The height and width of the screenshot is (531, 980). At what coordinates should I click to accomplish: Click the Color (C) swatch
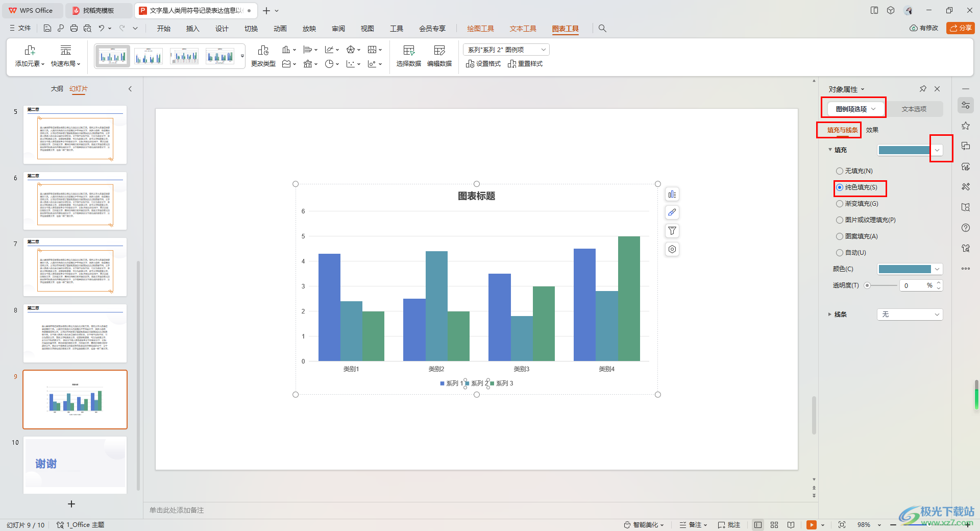[905, 269]
